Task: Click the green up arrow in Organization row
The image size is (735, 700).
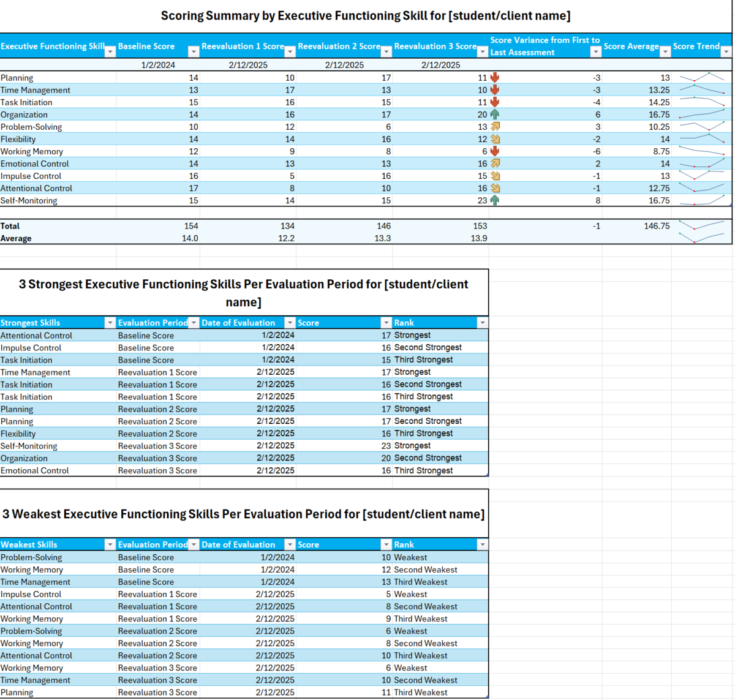Action: tap(495, 115)
